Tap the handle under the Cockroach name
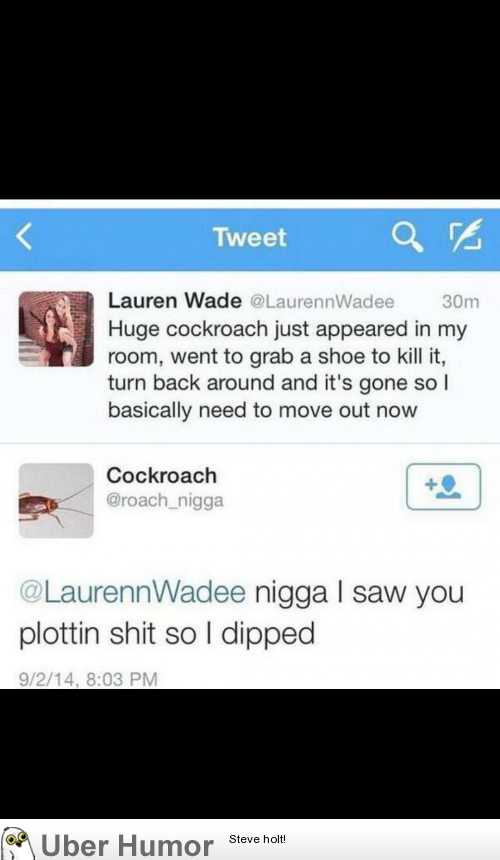Image resolution: width=500 pixels, height=860 pixels. click(x=165, y=501)
